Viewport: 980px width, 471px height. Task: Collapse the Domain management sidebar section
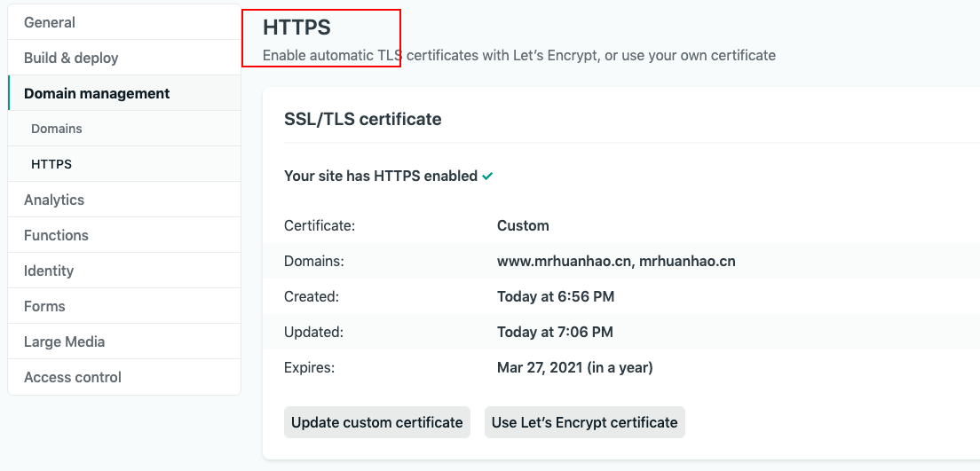[x=97, y=93]
